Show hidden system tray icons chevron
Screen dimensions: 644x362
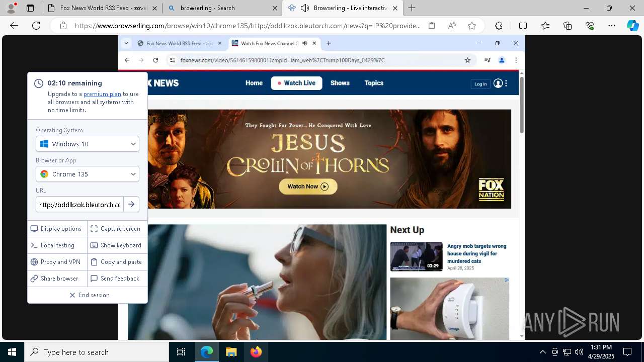(542, 352)
